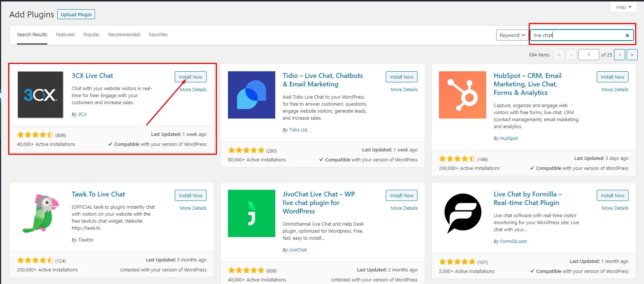The width and height of the screenshot is (644, 284).
Task: Open the 3CX Live Chat title link
Action: pos(92,76)
